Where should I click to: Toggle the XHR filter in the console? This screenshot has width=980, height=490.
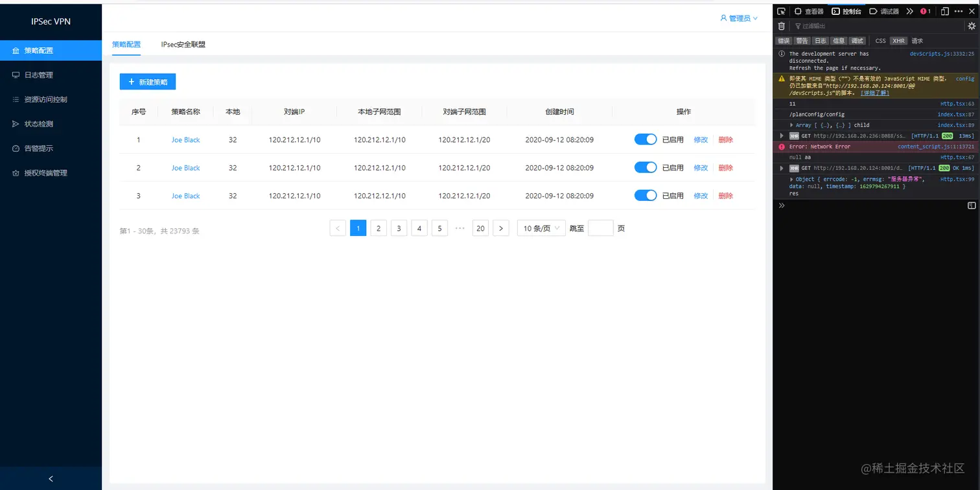(899, 40)
